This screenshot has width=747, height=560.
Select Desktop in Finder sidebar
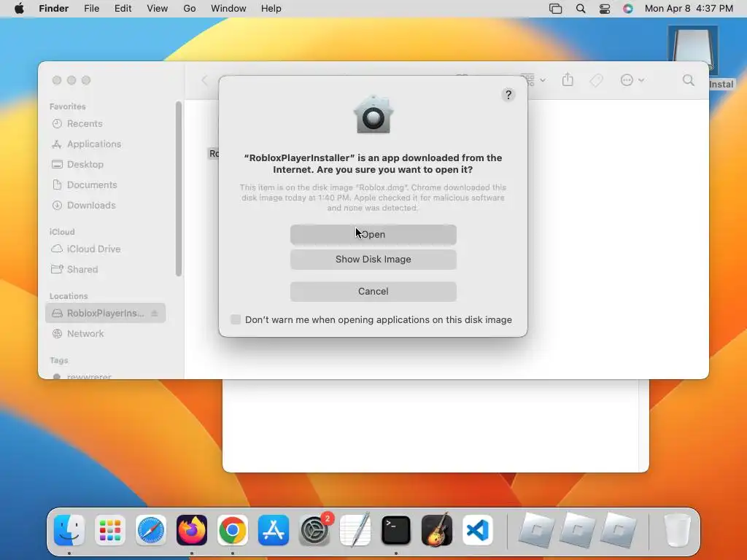pos(77,164)
